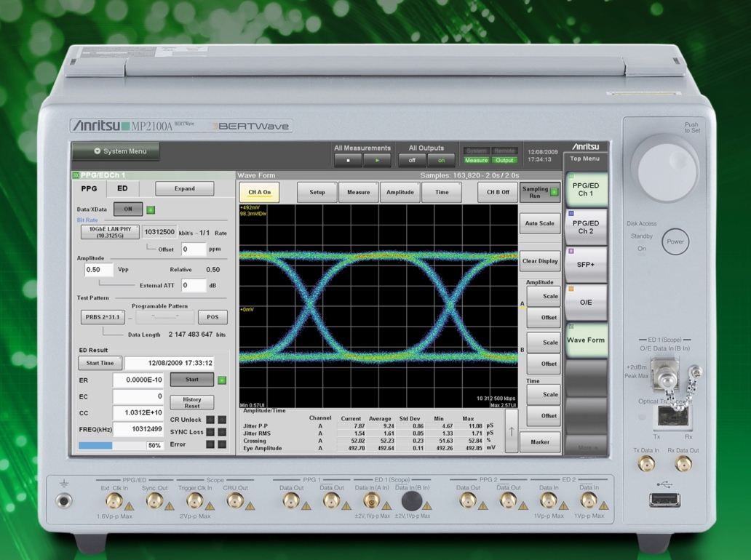The image size is (751, 560).
Task: Open the Measure menu in Wave Form
Action: (x=358, y=192)
